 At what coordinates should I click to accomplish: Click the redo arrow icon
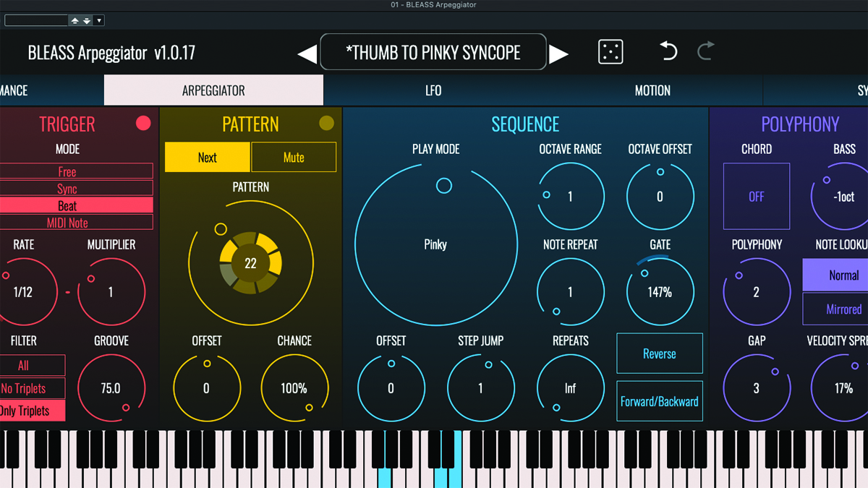tap(705, 51)
